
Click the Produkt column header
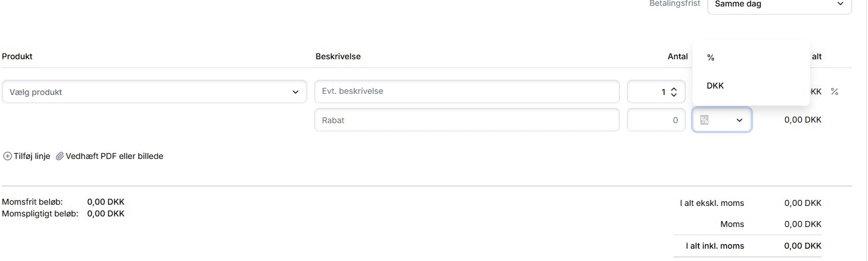coord(17,56)
